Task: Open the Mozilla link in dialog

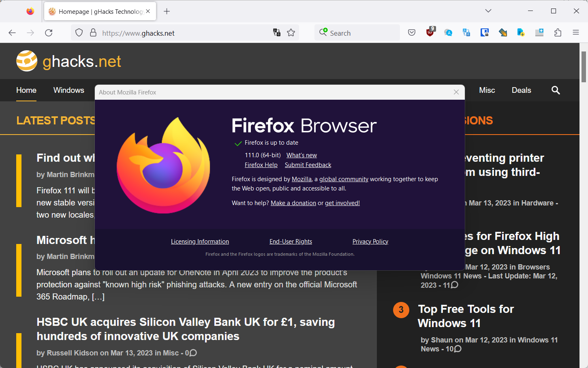Action: 301,179
